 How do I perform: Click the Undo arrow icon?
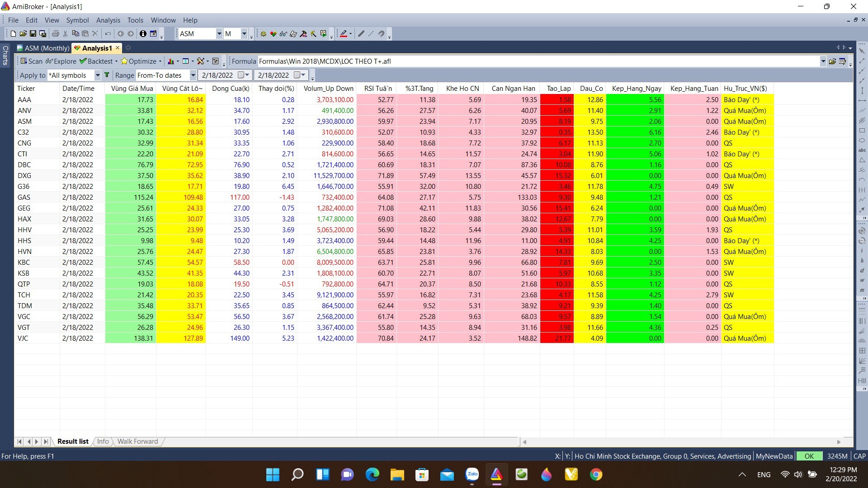coord(108,33)
